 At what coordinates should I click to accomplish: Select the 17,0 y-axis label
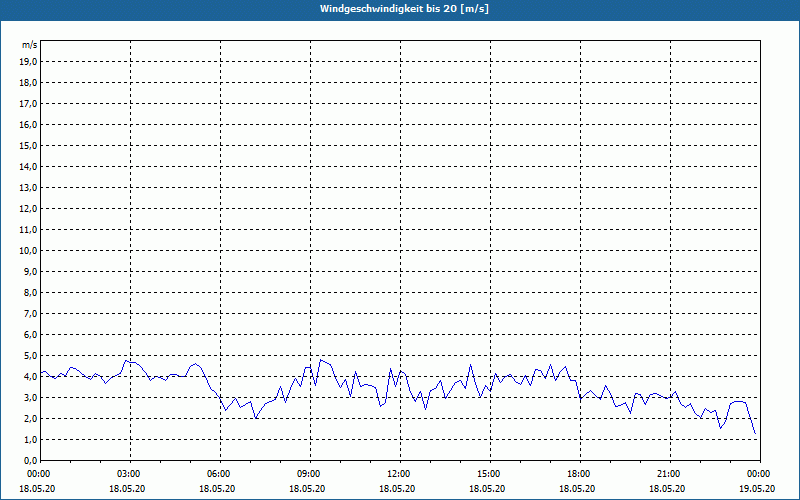click(x=28, y=104)
